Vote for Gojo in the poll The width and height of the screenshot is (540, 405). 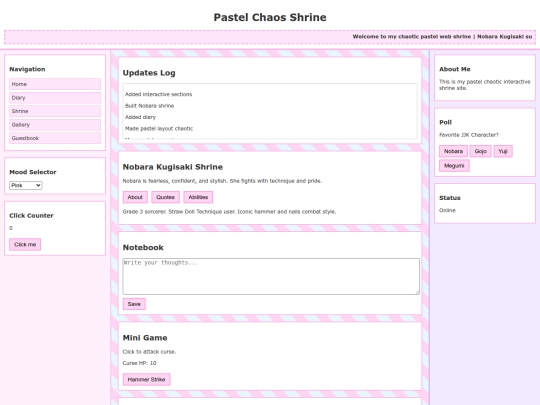(480, 151)
